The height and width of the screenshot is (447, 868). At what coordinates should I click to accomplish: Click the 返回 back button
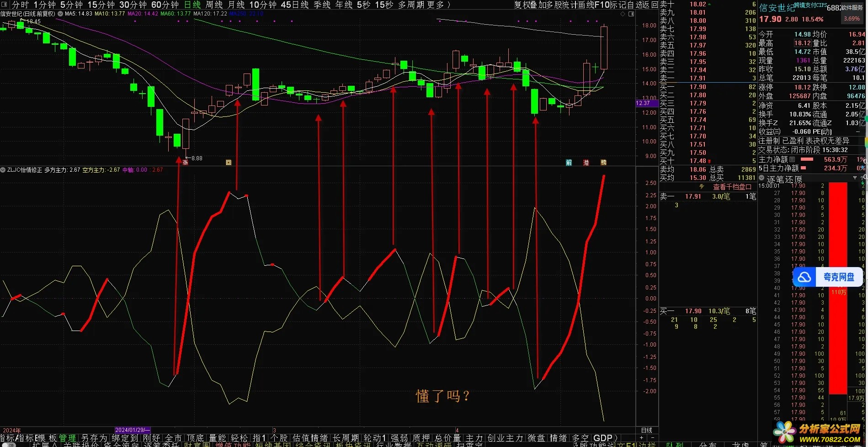650,5
